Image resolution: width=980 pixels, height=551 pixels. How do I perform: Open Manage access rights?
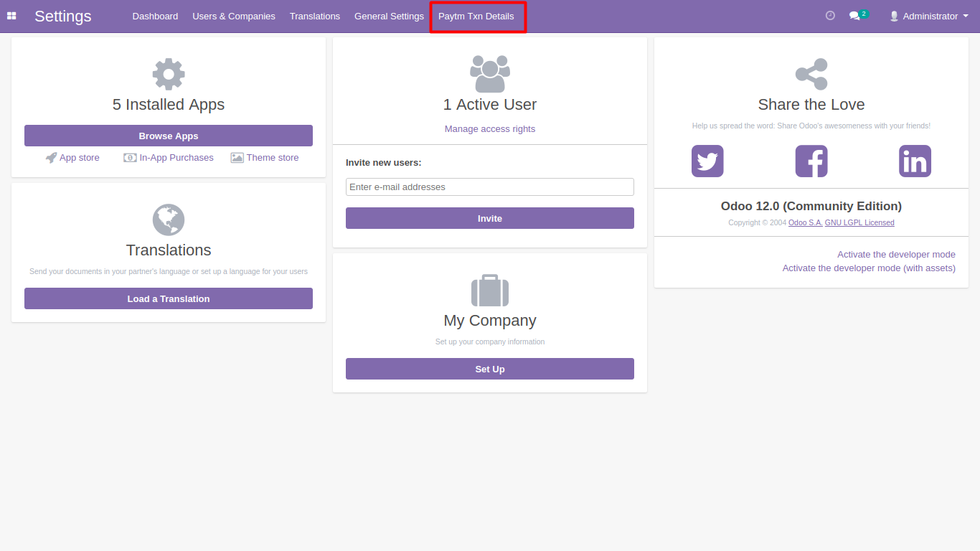point(489,128)
